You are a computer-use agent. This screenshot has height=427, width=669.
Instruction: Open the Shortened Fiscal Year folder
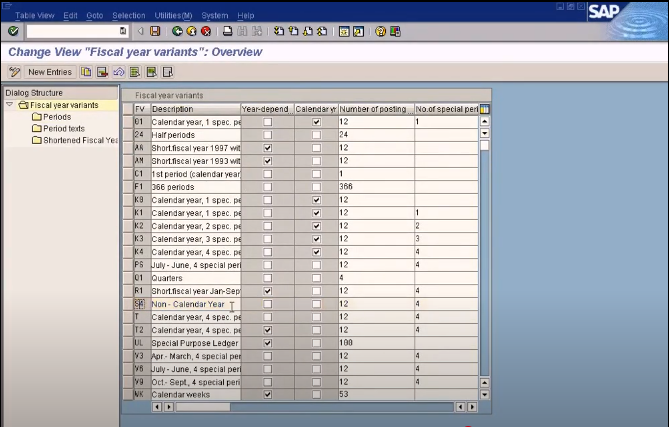tap(75, 140)
